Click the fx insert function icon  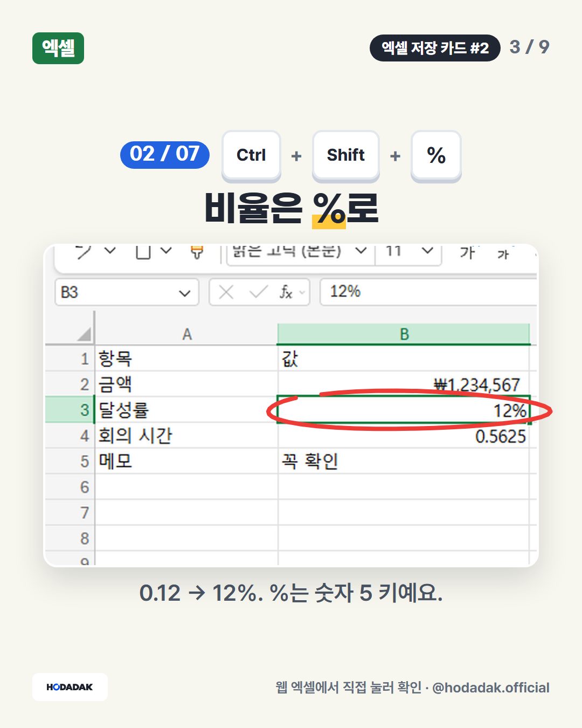(286, 292)
